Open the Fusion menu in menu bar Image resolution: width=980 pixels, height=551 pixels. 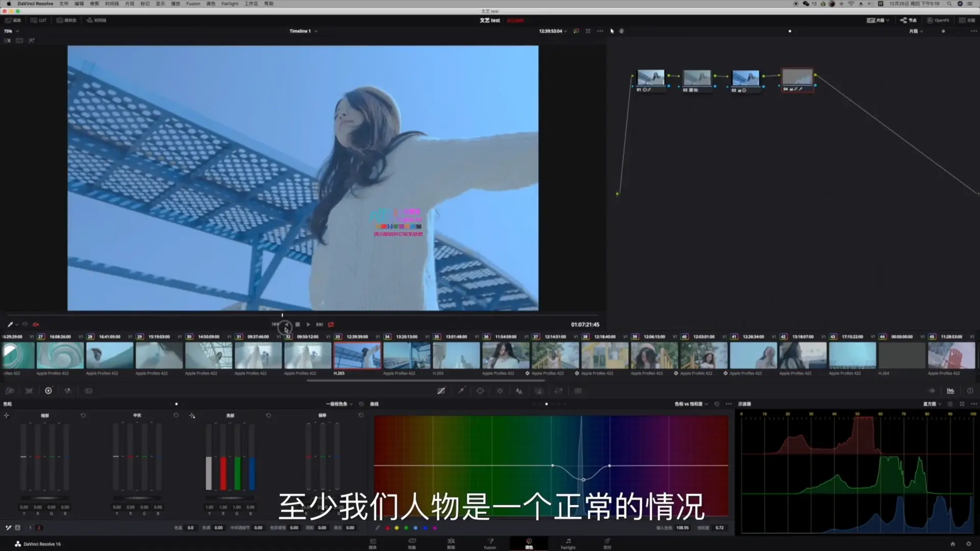(193, 4)
